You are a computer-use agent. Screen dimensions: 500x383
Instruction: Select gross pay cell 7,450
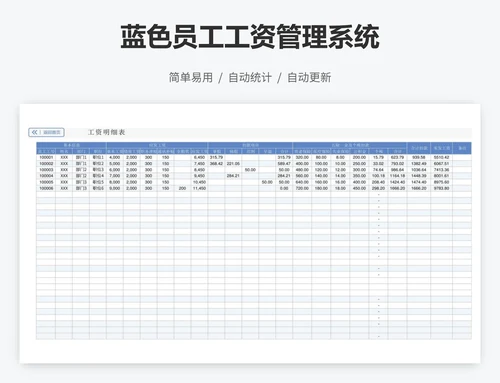[199, 164]
